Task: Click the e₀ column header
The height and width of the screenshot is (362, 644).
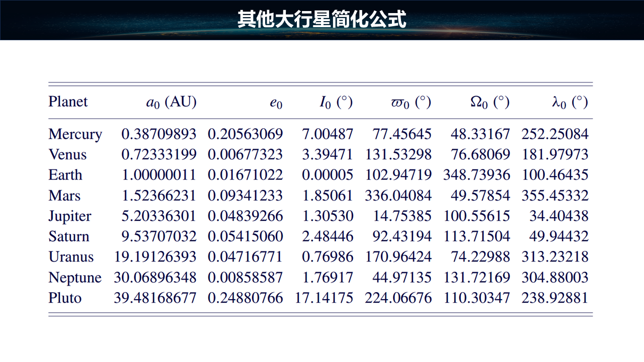Action: tap(276, 103)
